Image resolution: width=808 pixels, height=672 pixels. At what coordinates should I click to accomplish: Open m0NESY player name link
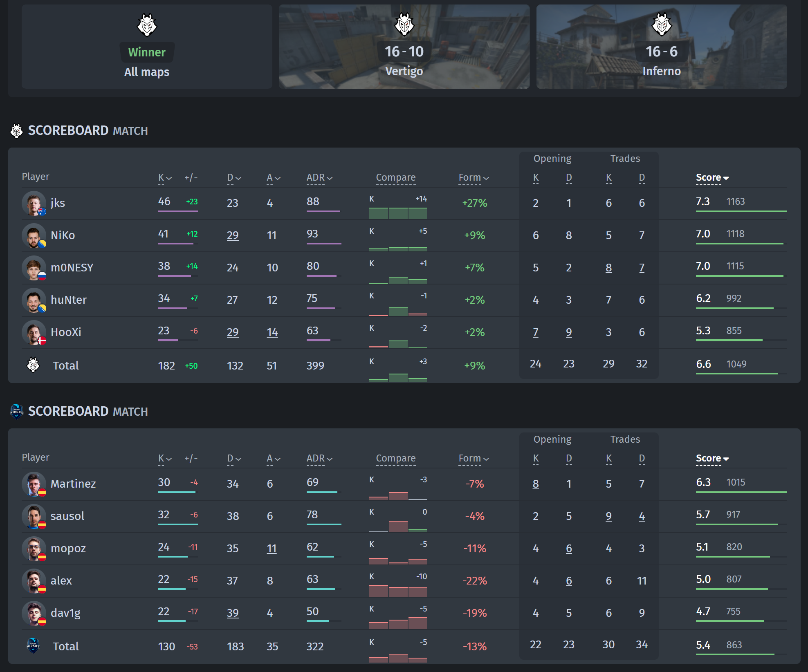pos(72,268)
